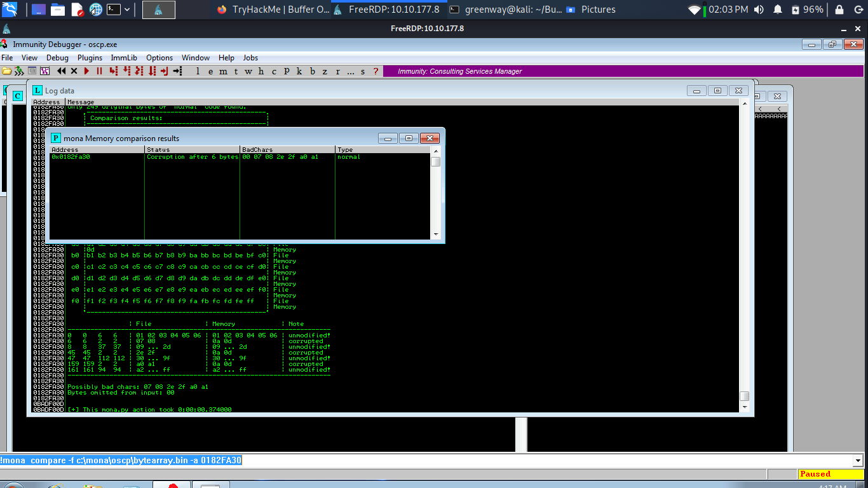Open Executable modules using the e icon

click(x=211, y=71)
